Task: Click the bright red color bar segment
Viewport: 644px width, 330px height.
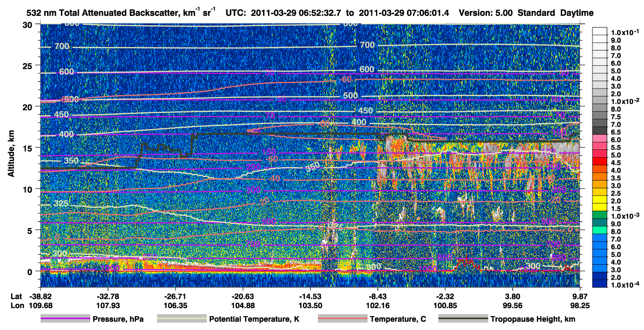Action: tap(601, 162)
